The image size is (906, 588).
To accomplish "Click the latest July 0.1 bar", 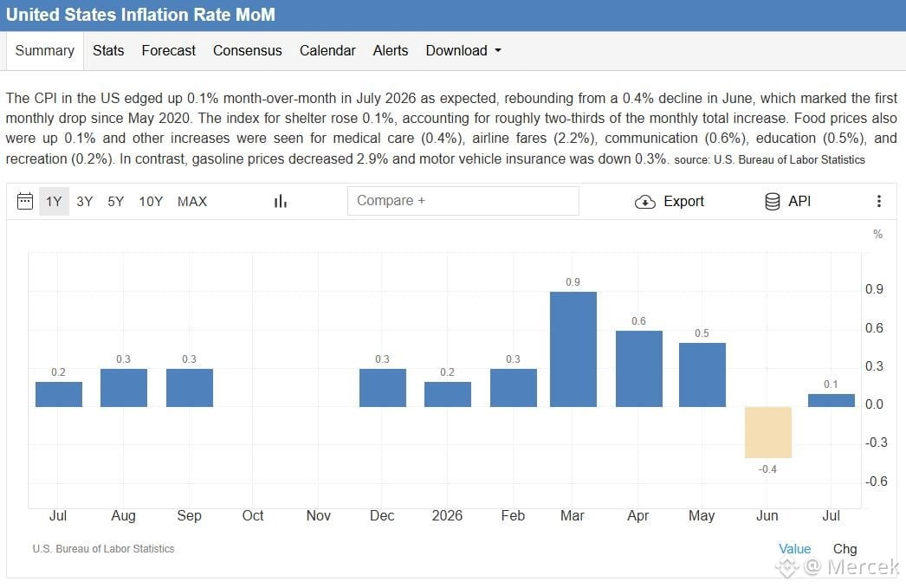I will [831, 400].
